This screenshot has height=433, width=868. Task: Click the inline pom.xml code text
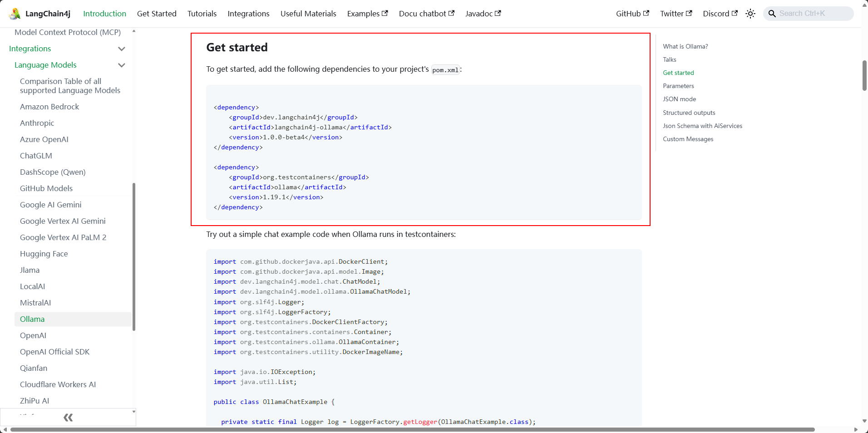[x=445, y=70]
